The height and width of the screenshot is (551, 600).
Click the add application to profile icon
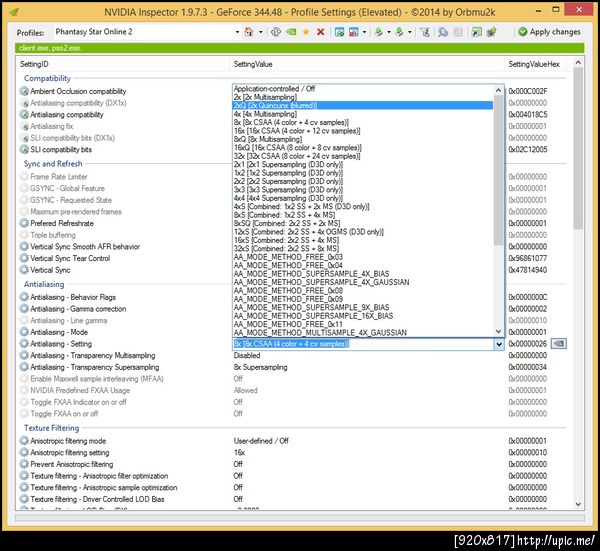pyautogui.click(x=339, y=32)
